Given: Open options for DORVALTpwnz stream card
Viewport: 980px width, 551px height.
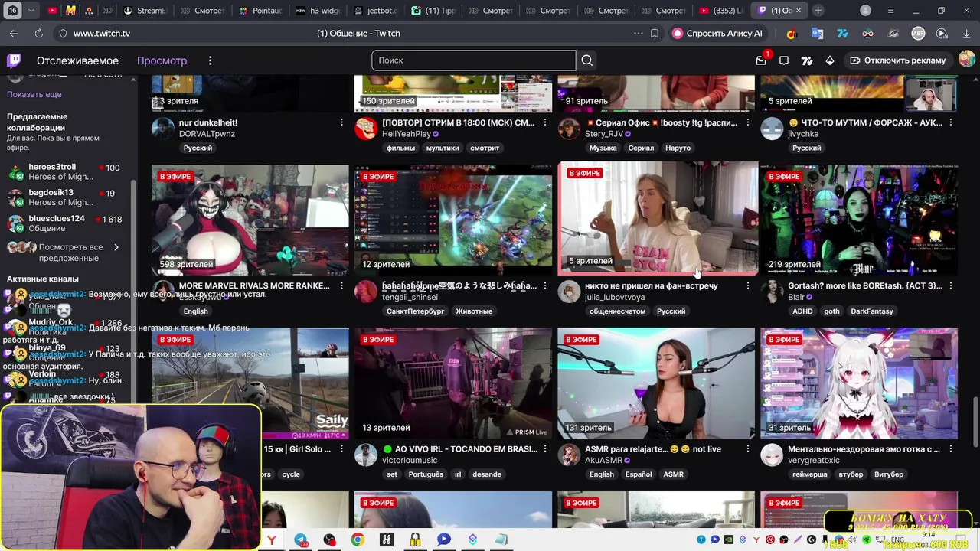Looking at the screenshot, I should tap(341, 122).
